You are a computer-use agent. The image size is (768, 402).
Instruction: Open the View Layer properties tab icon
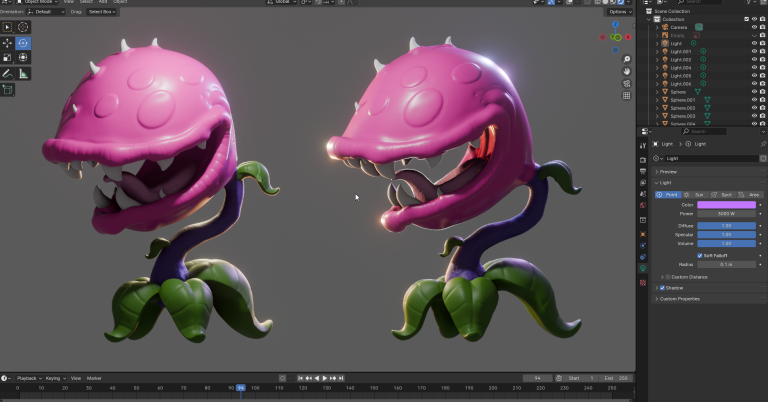[643, 183]
